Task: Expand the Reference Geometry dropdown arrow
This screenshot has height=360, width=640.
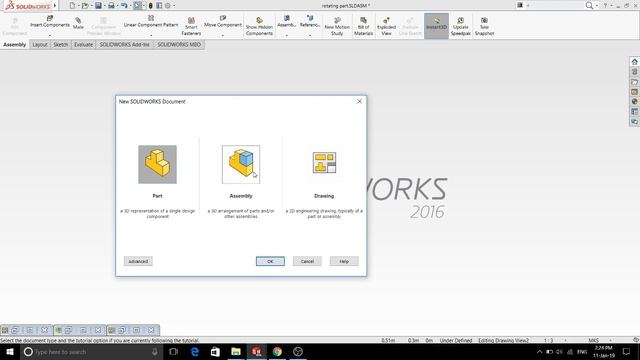Action: pyautogui.click(x=310, y=35)
